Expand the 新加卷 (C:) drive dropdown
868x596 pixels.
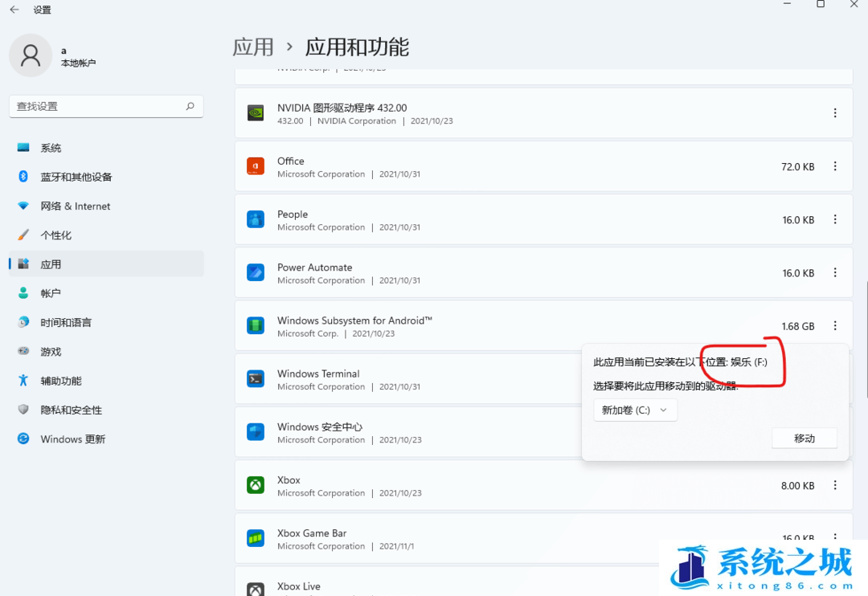[635, 410]
